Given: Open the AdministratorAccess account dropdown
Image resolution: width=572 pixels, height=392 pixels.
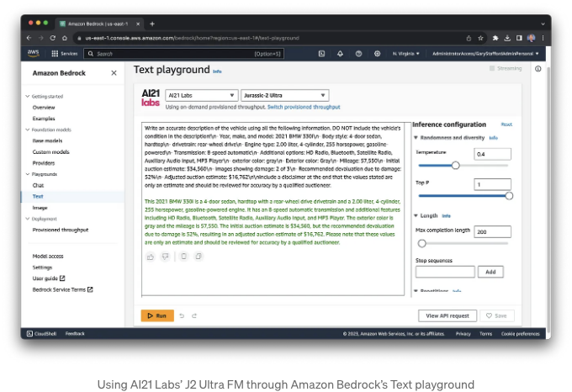Looking at the screenshot, I should tap(485, 54).
